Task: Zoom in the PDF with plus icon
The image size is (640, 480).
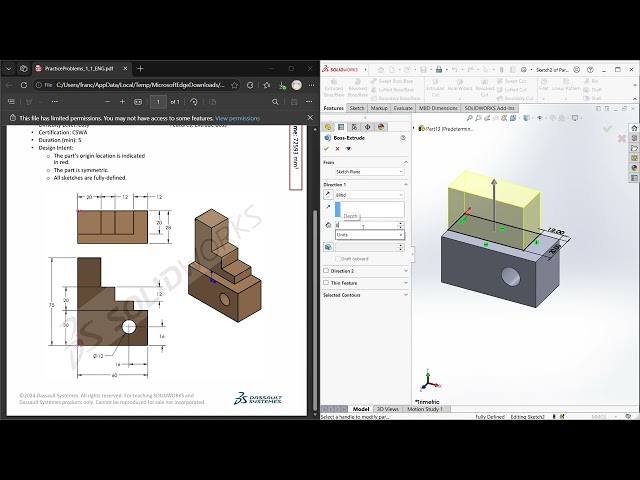Action: [x=122, y=102]
